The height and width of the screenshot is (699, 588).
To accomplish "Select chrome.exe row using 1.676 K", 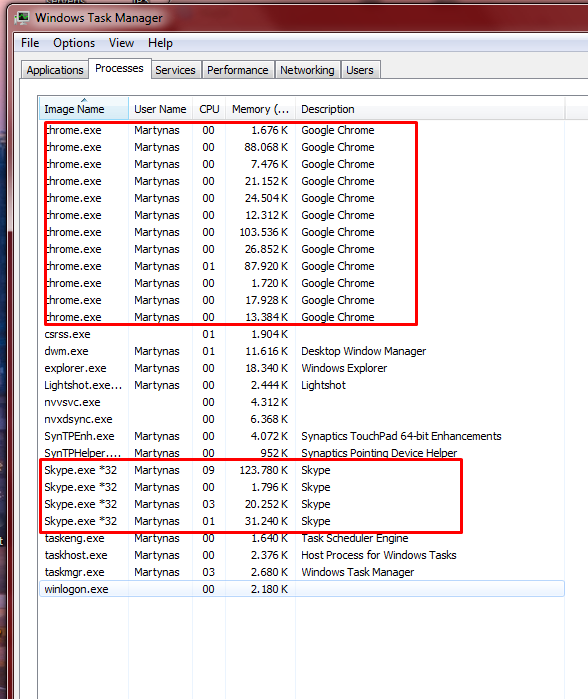I will (x=302, y=130).
